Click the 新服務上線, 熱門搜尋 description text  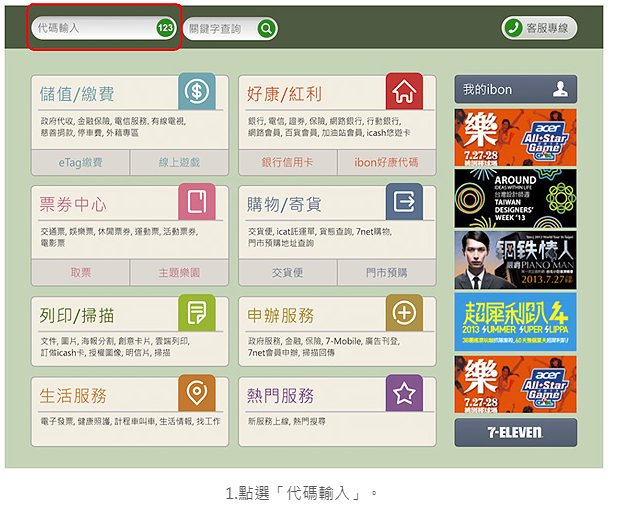pyautogui.click(x=287, y=421)
